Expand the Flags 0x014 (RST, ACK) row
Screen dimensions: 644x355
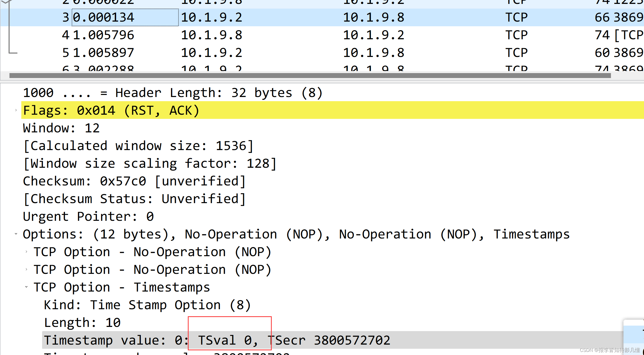(16, 110)
